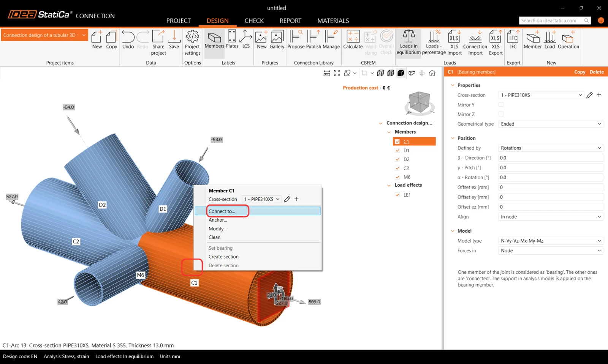Save the project
Screen dimensions: 608x364
(174, 40)
